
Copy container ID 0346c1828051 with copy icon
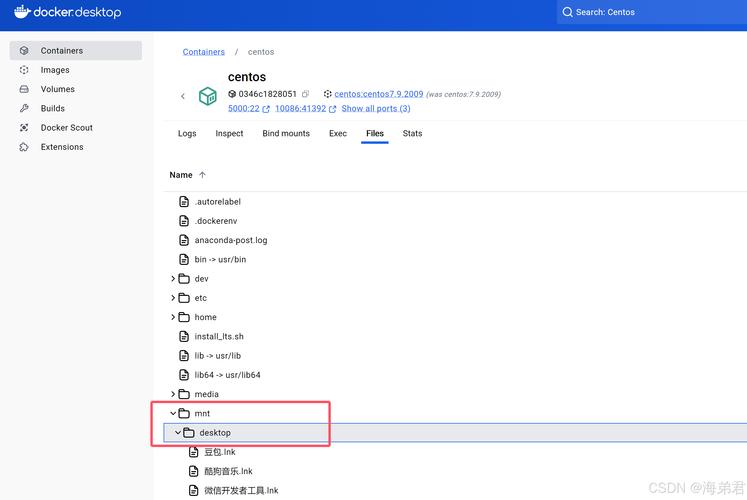click(x=306, y=94)
